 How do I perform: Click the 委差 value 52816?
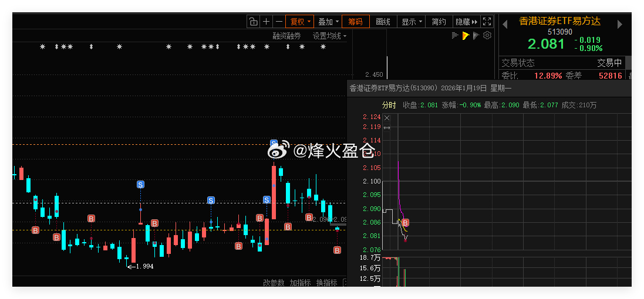(611, 76)
